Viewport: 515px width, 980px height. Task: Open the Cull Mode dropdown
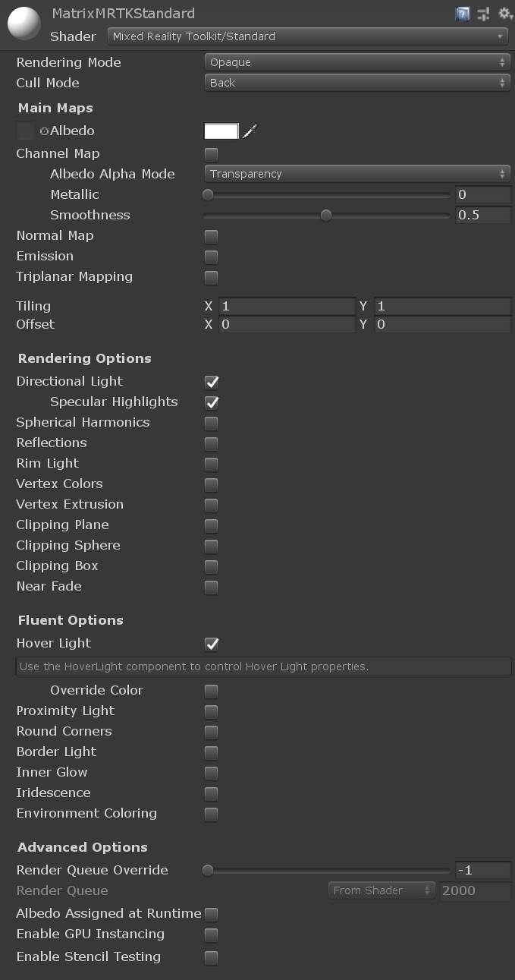click(356, 82)
